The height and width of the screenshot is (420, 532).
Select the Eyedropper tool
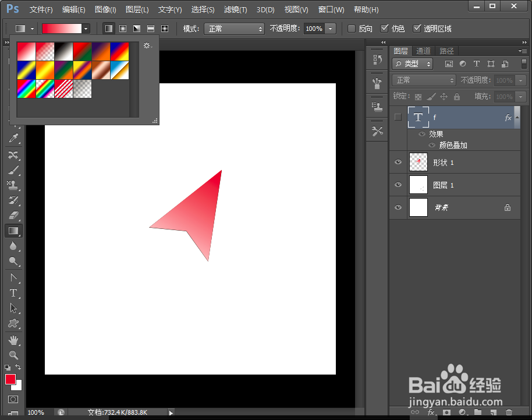(x=13, y=138)
